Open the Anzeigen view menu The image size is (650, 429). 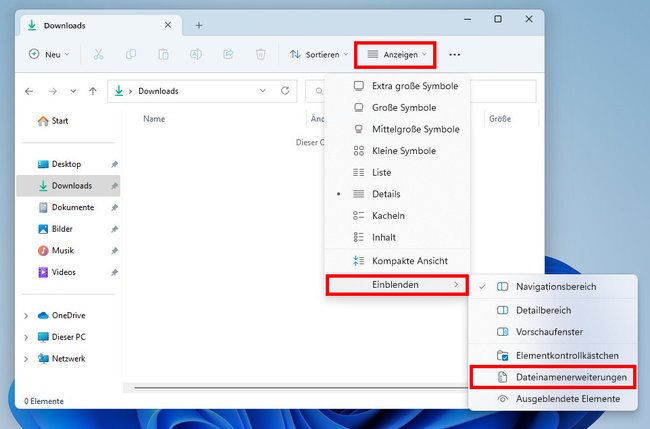(396, 54)
